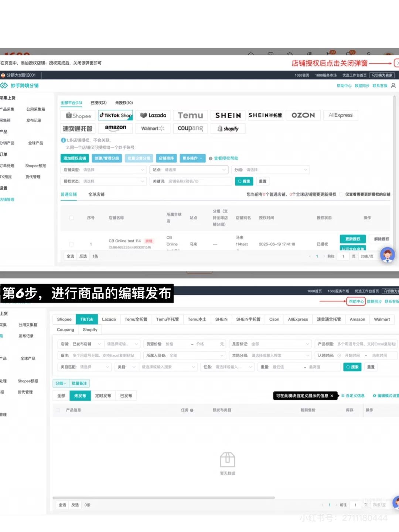Switch to the 定时发布 tab

(103, 396)
